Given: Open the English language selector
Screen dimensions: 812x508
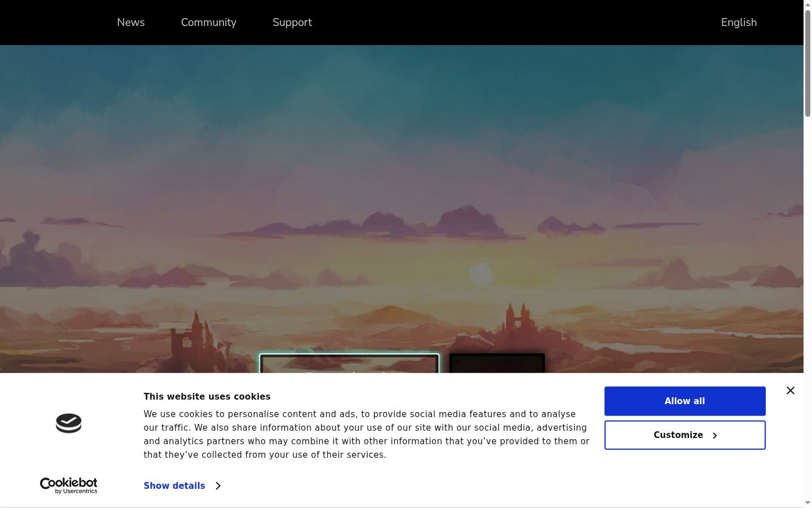Looking at the screenshot, I should pos(739,23).
